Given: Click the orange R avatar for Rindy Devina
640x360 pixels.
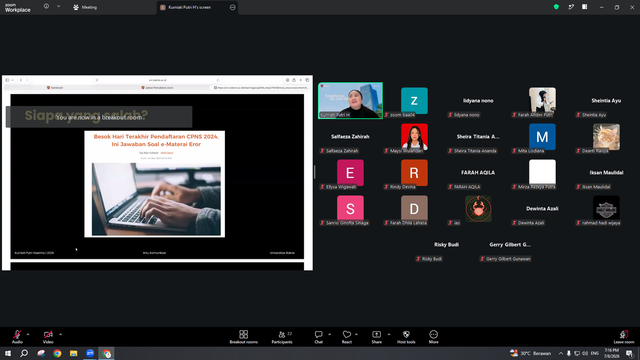Looking at the screenshot, I should 414,173.
